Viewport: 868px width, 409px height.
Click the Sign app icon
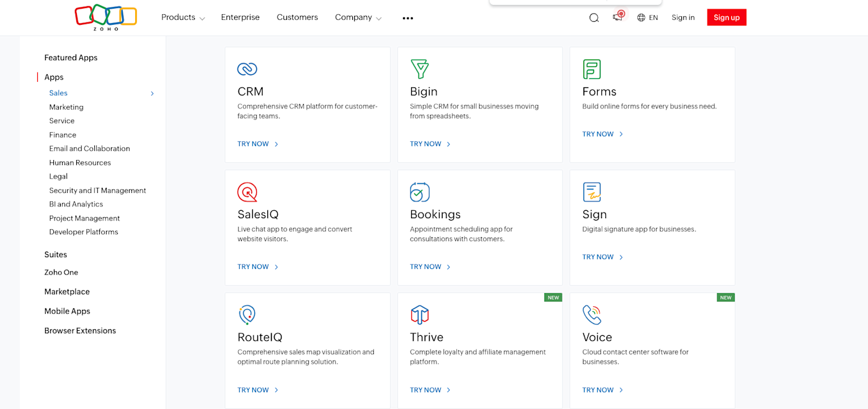click(x=592, y=192)
